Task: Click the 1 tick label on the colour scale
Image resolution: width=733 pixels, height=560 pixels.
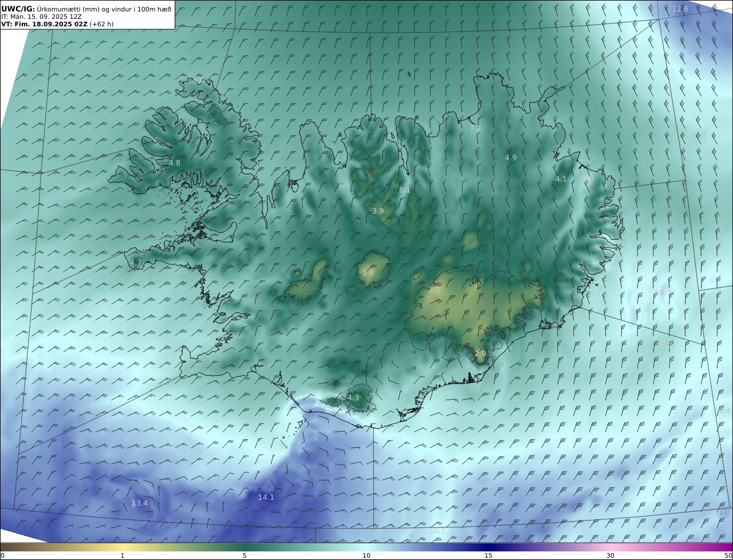Action: pos(122,555)
